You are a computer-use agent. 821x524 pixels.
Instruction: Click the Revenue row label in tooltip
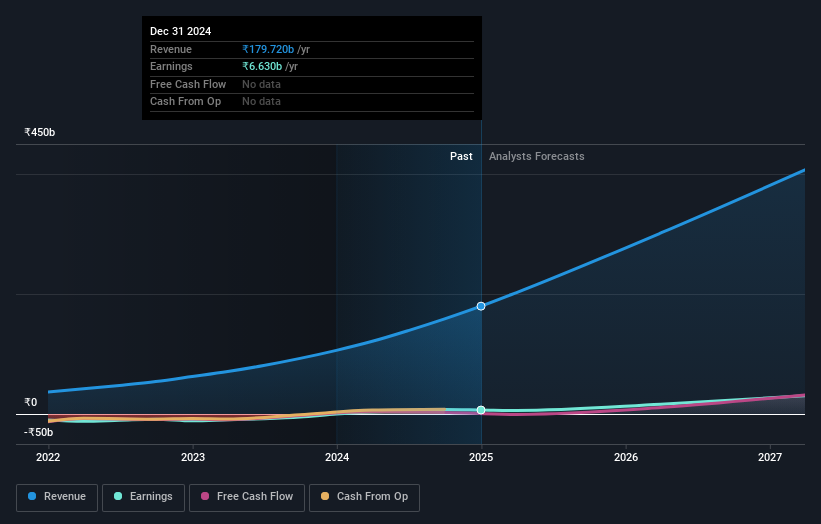[171, 49]
